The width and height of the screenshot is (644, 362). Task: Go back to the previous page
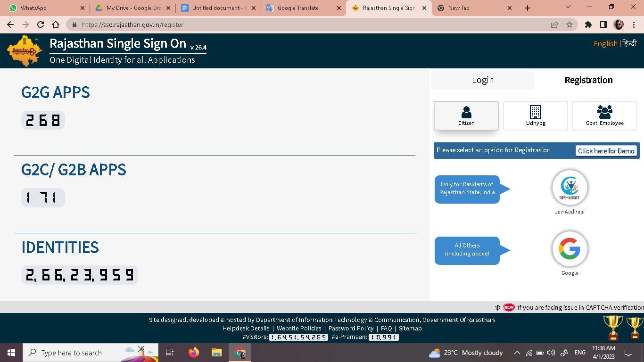pyautogui.click(x=10, y=25)
